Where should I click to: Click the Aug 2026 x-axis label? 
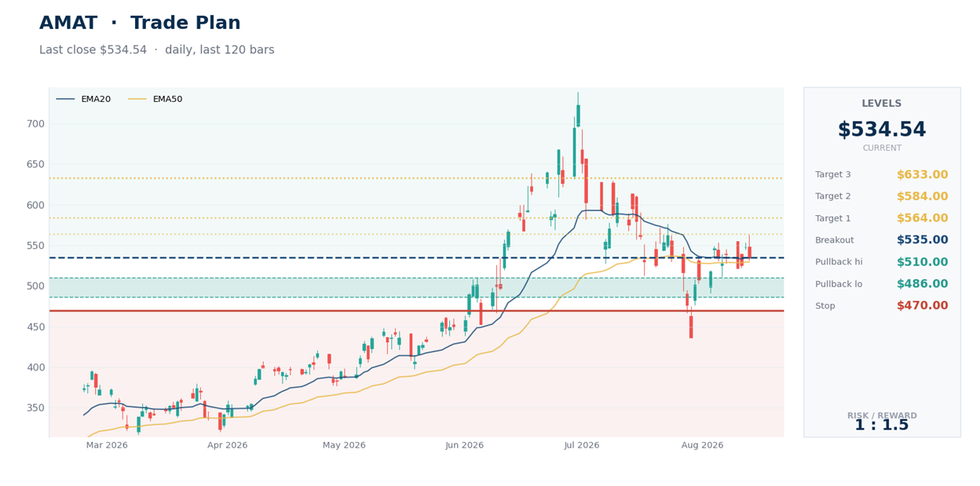702,445
